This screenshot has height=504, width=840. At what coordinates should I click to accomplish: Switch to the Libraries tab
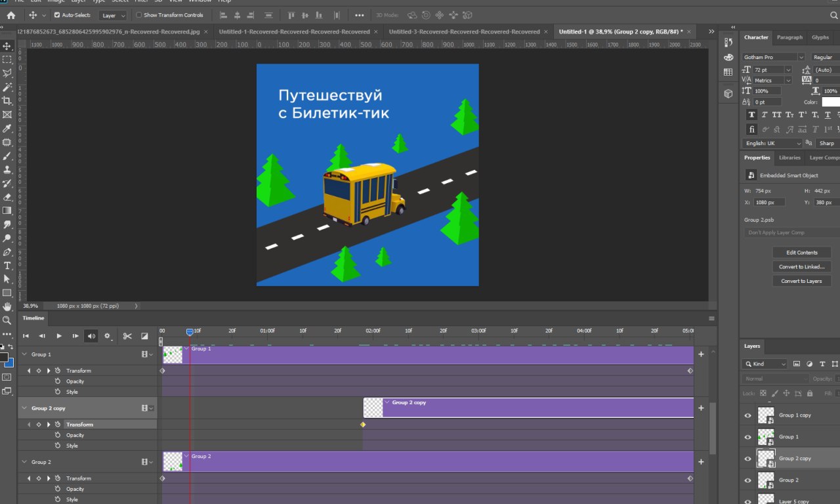[789, 157]
